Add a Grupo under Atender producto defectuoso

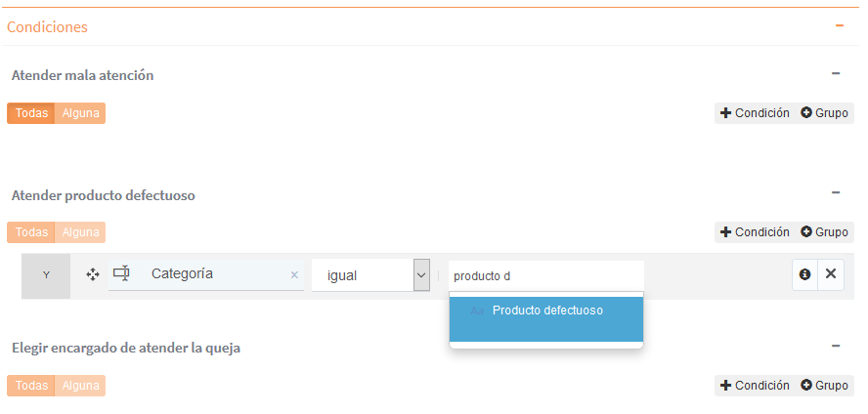tap(824, 232)
